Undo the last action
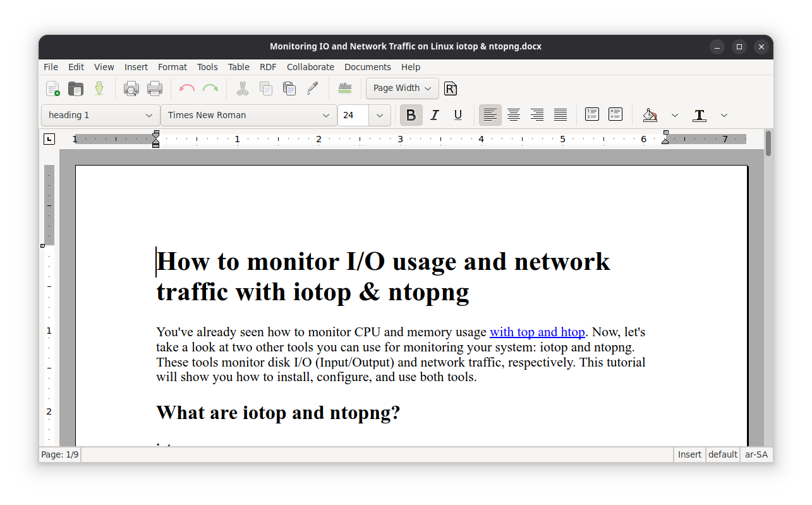Viewport: 812px width, 505px height. [186, 88]
